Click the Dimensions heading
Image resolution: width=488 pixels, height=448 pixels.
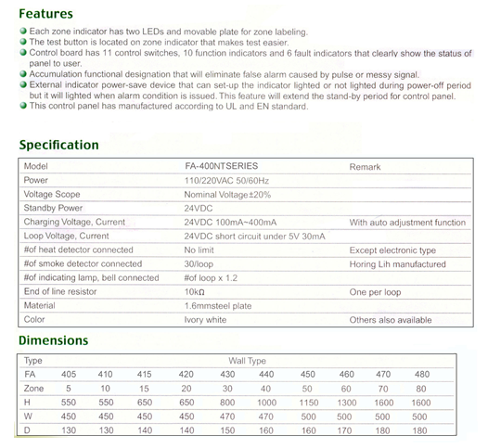(x=53, y=340)
